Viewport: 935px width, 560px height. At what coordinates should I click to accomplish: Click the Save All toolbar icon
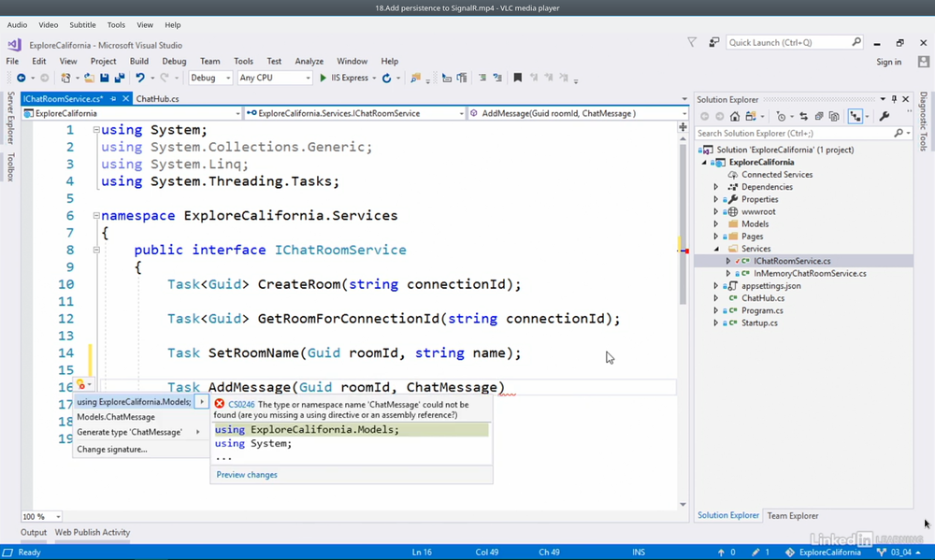pyautogui.click(x=118, y=79)
